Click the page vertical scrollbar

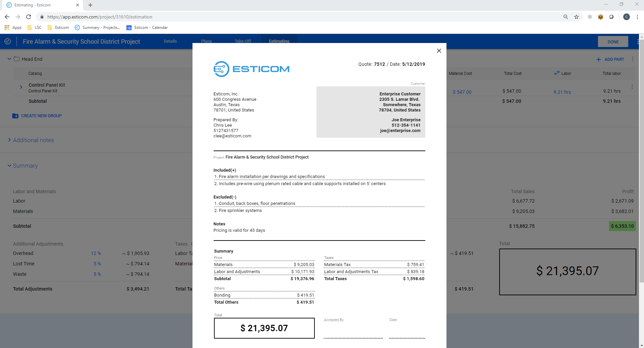click(x=641, y=161)
